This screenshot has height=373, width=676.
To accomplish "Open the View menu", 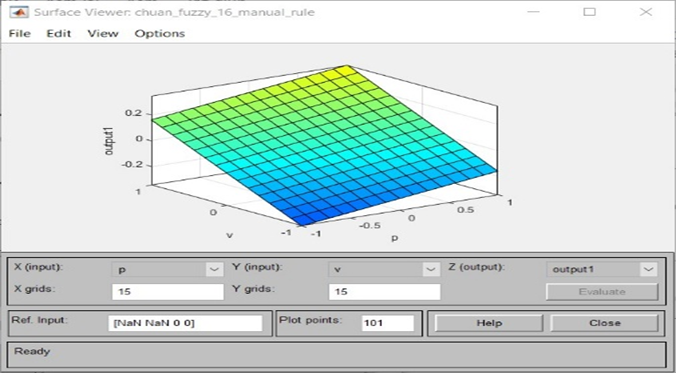I will pos(103,34).
